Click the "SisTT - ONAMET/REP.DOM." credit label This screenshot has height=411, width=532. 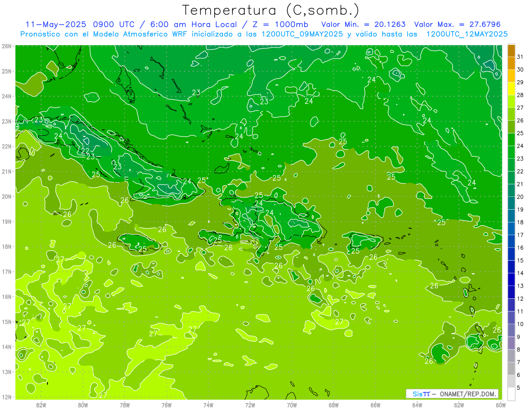[x=452, y=394]
